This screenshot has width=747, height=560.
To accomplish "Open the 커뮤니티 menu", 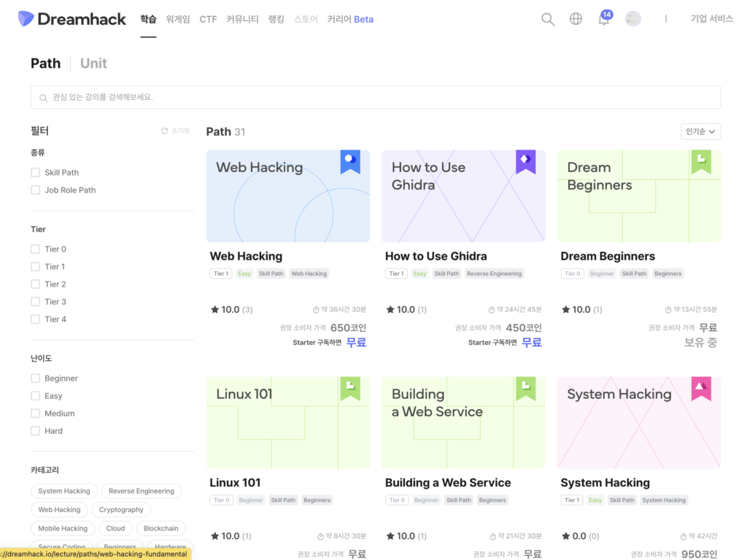I will click(242, 19).
